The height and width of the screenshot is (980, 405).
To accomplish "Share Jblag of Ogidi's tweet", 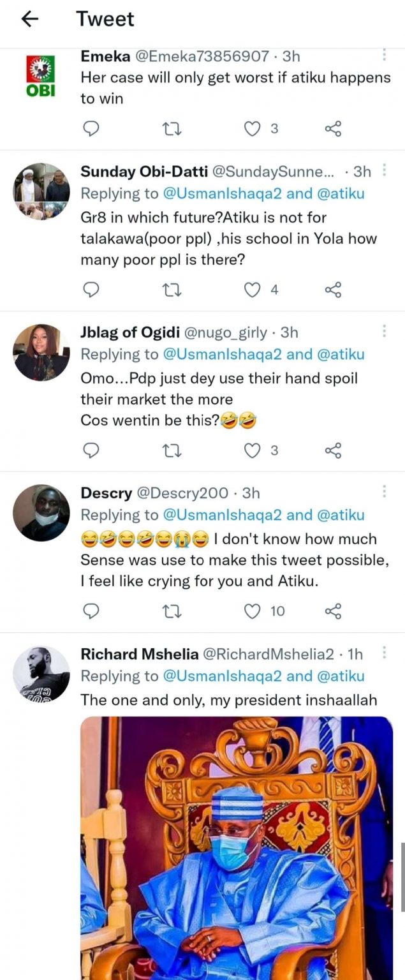I will tap(333, 450).
